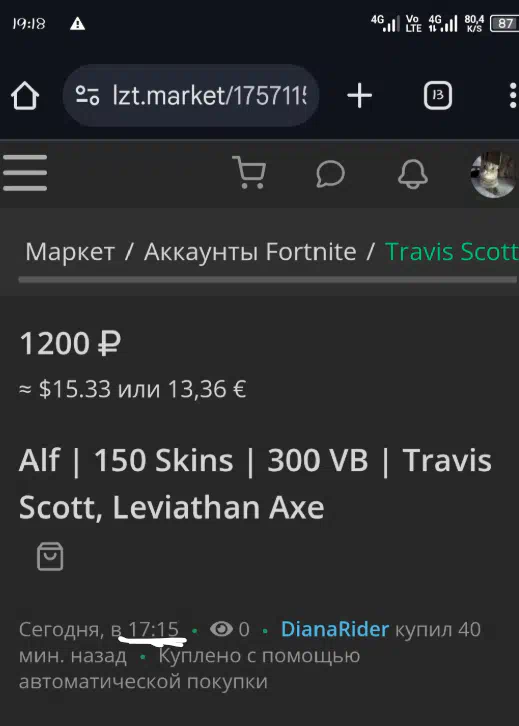The height and width of the screenshot is (726, 519).
Task: Open the tab switcher showing 13 tabs
Action: [x=438, y=96]
